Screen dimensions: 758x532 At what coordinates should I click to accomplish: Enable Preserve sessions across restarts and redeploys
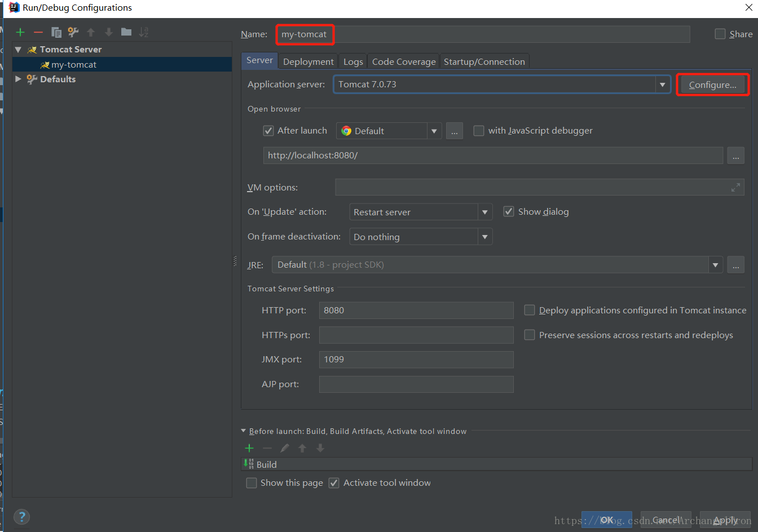click(x=530, y=335)
